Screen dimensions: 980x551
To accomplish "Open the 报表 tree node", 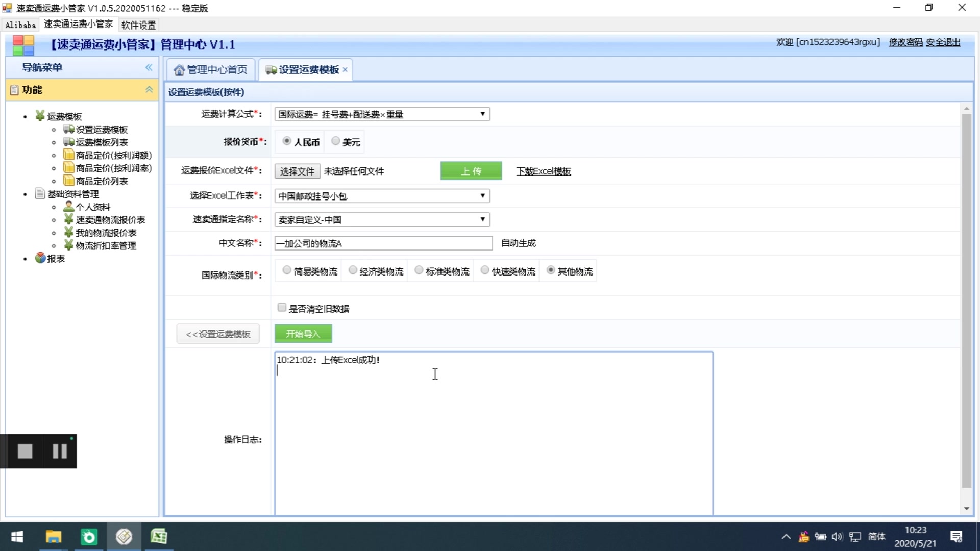I will click(x=56, y=259).
